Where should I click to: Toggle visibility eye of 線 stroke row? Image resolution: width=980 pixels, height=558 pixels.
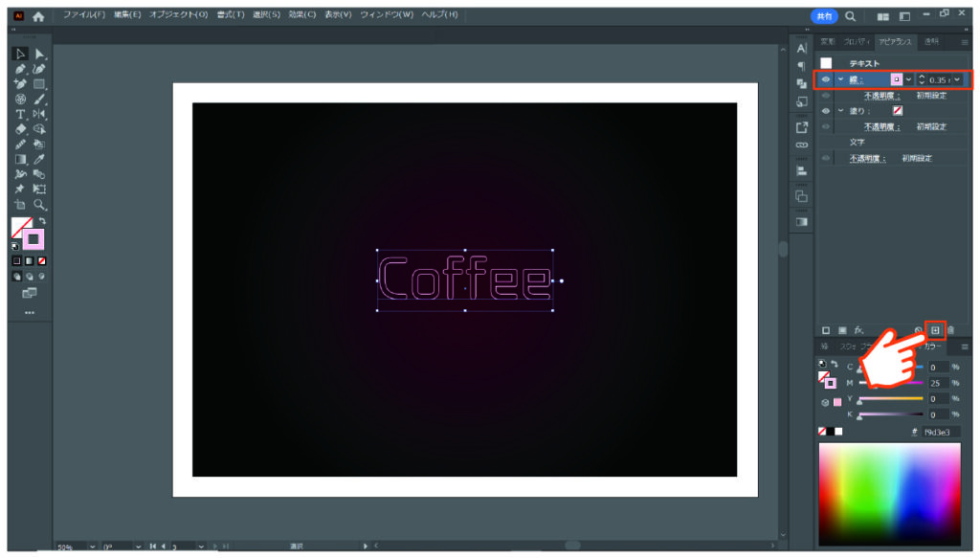pos(826,79)
